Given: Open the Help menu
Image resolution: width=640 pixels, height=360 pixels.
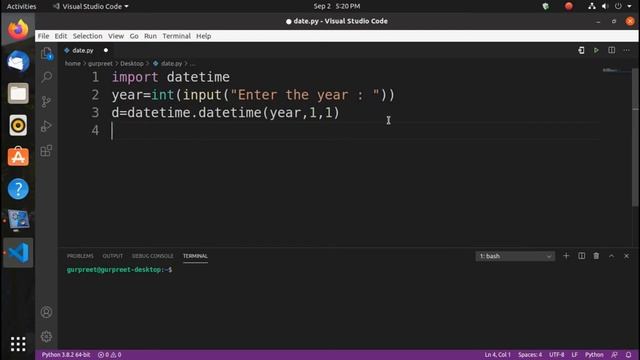Looking at the screenshot, I should (203, 36).
